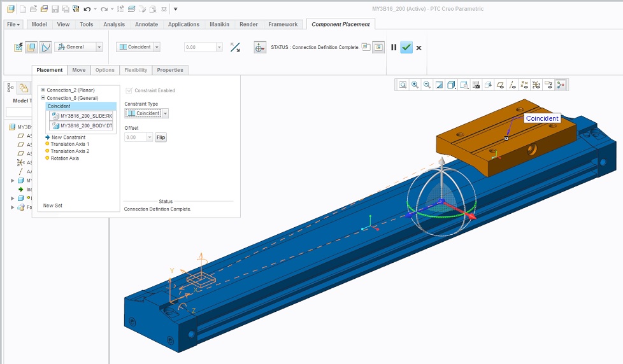The image size is (623, 364).
Task: Select Translation Axis 2
Action: (x=70, y=151)
